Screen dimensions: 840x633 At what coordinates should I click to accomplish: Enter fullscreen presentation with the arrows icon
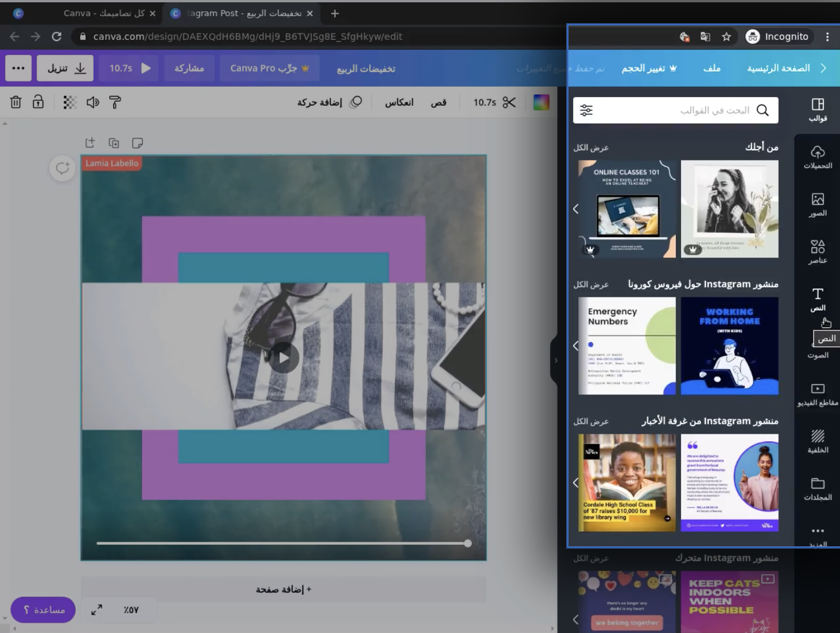[x=96, y=610]
